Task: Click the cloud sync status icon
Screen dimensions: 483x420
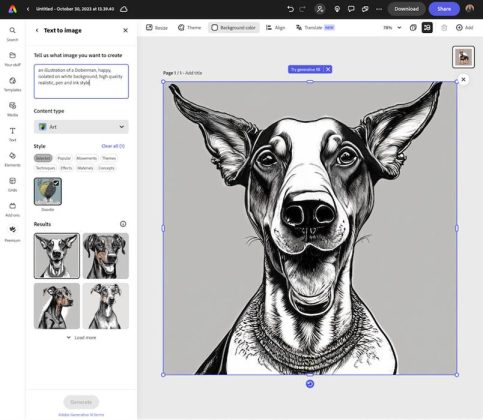Action: [x=124, y=9]
